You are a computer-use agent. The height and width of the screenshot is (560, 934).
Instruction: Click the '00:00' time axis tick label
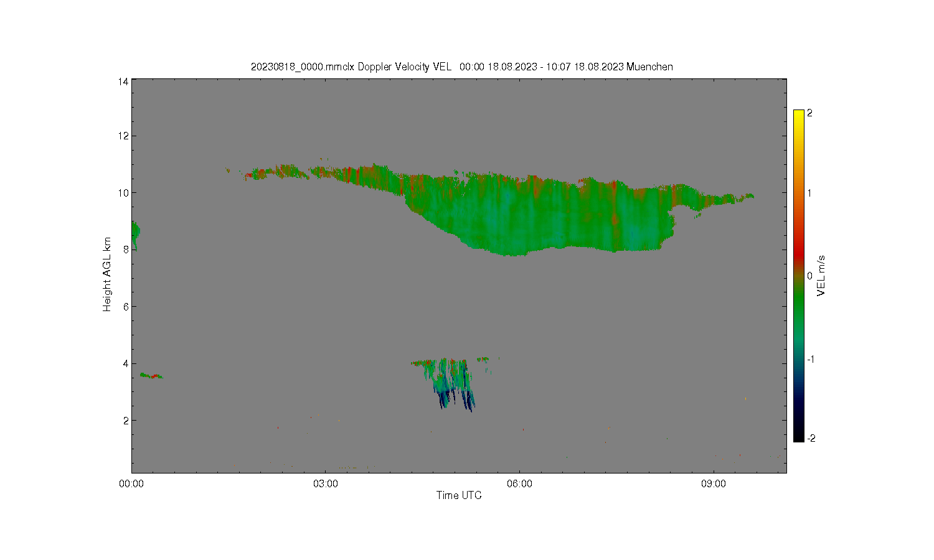pos(132,483)
